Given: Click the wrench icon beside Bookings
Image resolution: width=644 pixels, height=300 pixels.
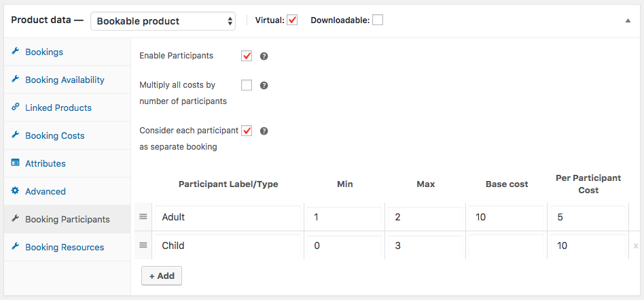Looking at the screenshot, I should 15,52.
